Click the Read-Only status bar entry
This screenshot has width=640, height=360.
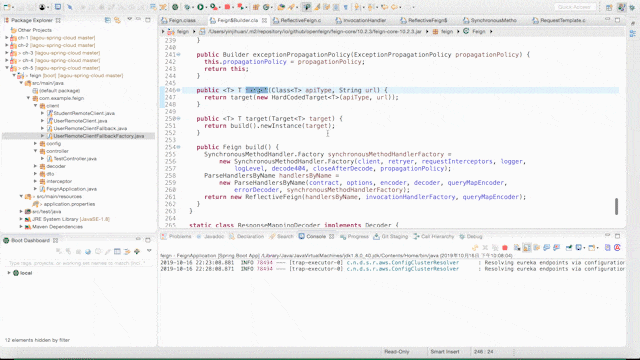tap(396, 351)
